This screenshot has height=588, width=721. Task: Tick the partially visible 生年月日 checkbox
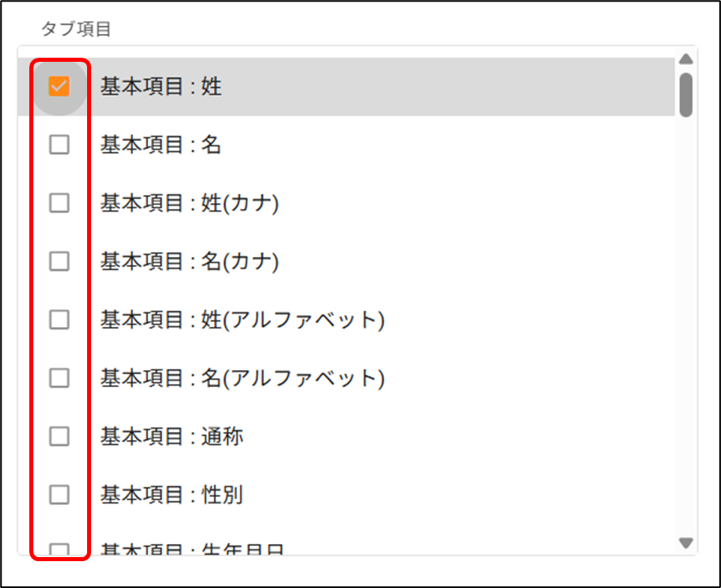[59, 549]
